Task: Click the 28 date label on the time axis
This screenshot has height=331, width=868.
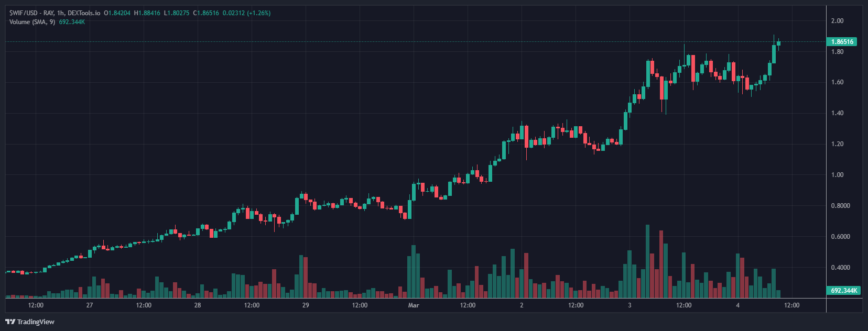Action: click(198, 305)
